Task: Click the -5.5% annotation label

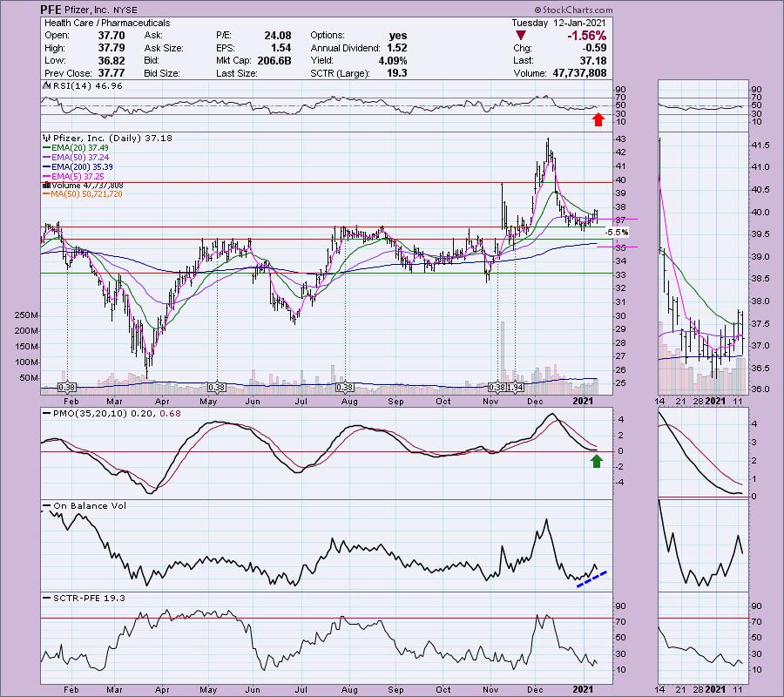Action: (617, 233)
